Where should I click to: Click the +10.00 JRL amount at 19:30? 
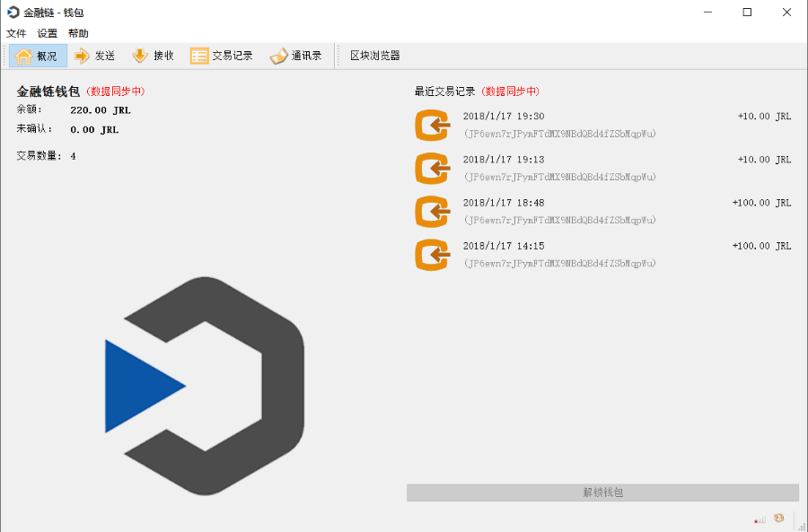(764, 117)
